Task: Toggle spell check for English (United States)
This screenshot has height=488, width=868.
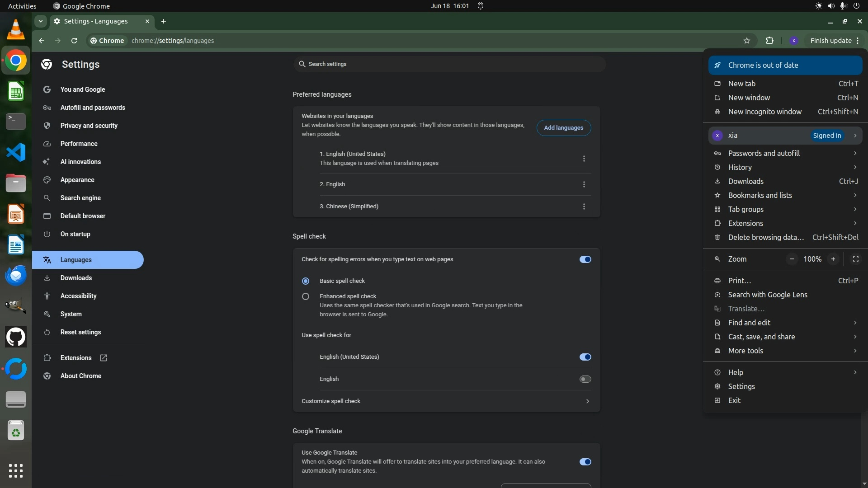Action: pos(585,357)
